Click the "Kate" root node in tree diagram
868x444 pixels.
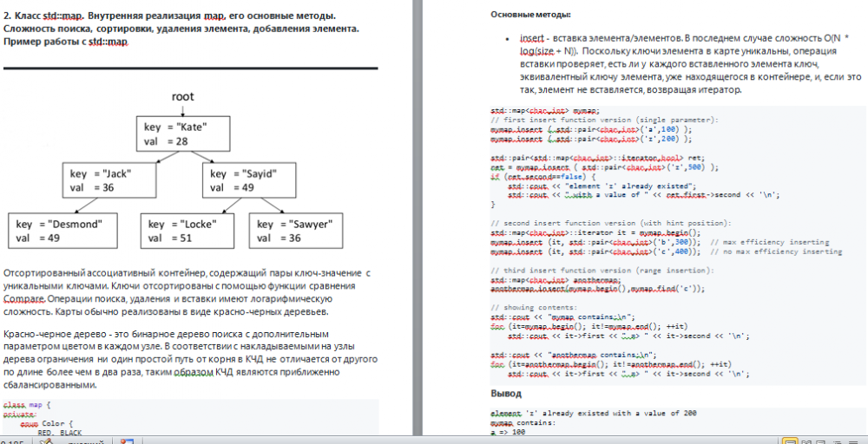pyautogui.click(x=182, y=133)
